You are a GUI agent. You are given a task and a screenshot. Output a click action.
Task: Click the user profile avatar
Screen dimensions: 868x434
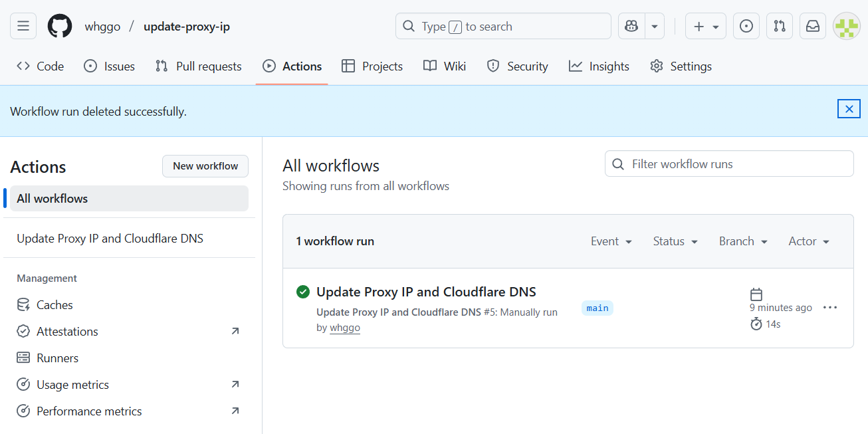click(846, 27)
